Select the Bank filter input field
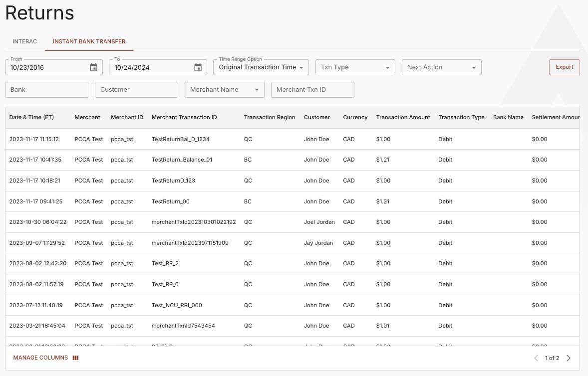 tap(46, 90)
